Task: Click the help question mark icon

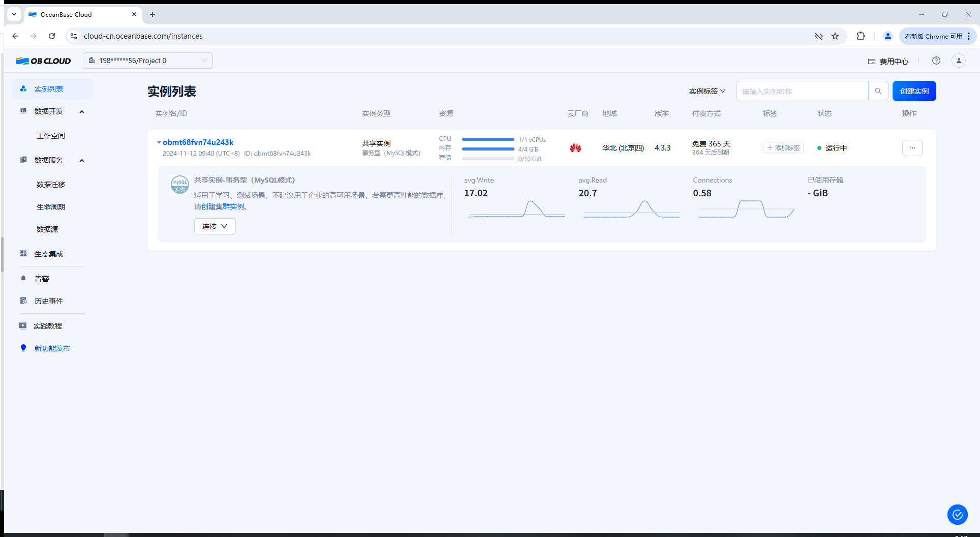Action: [936, 61]
